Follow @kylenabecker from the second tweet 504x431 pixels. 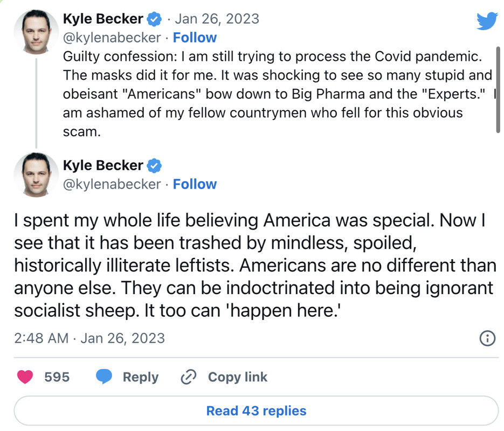point(195,184)
